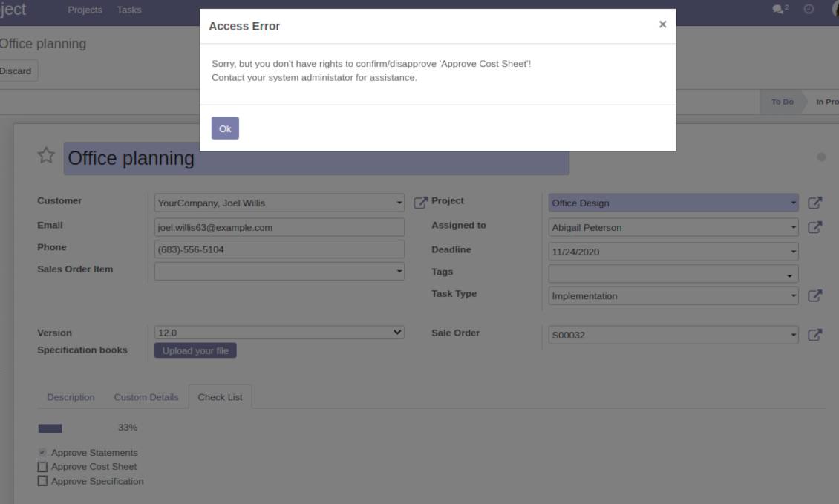Screen dimensions: 839x504
Task: Click the favorite star next to Office planning
Action: [46, 155]
